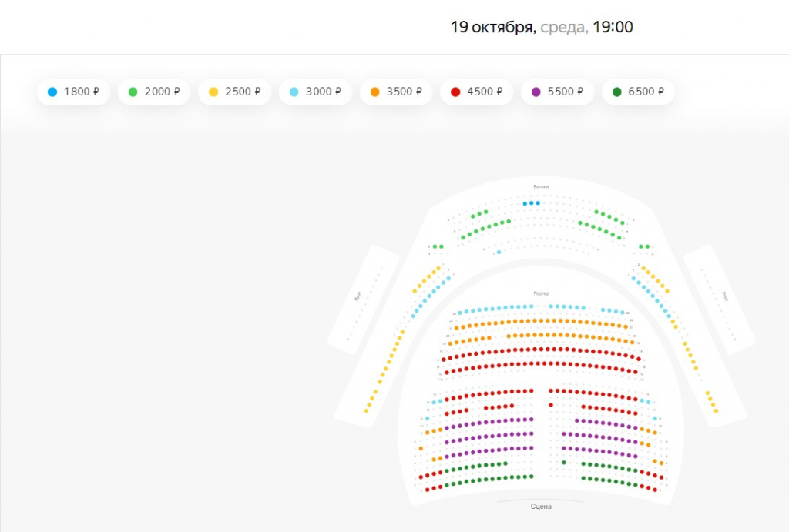
Task: Select the lone light-blue seat in lower balcony
Action: (499, 252)
